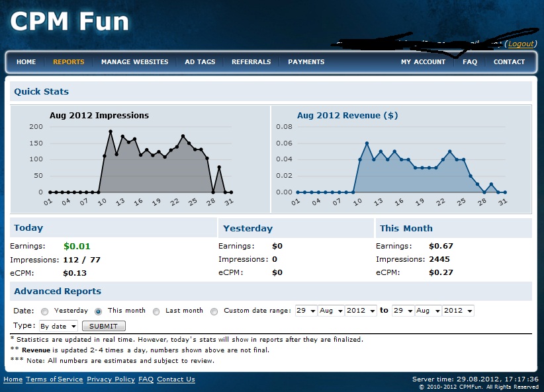544x392 pixels.
Task: Click yesterday's impressions value 0
Action: pyautogui.click(x=275, y=259)
